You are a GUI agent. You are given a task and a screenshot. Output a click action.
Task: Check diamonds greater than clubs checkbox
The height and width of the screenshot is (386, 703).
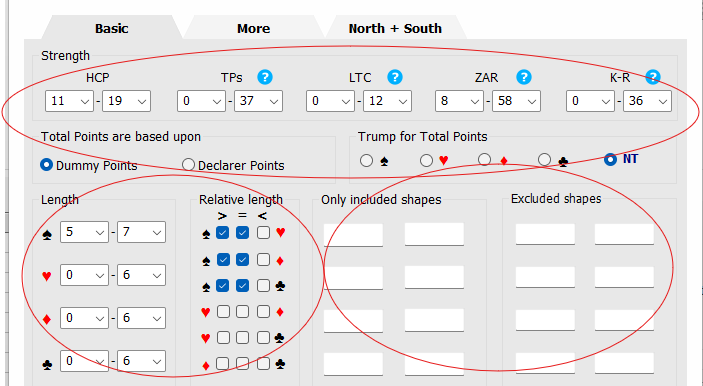pos(223,364)
